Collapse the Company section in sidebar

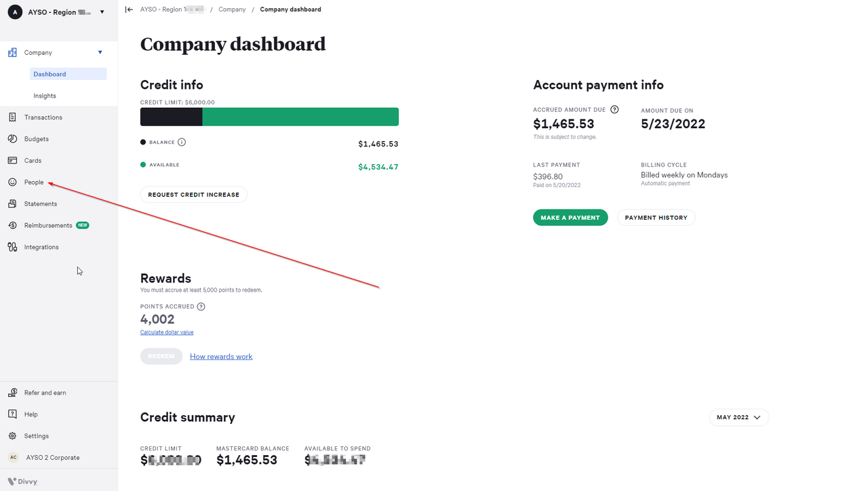(100, 52)
